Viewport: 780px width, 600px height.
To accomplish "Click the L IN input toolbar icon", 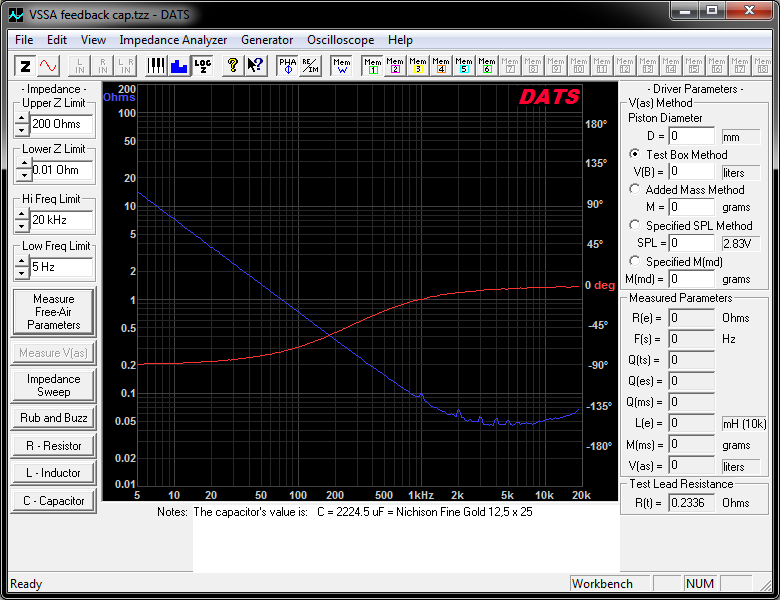I will [80, 65].
